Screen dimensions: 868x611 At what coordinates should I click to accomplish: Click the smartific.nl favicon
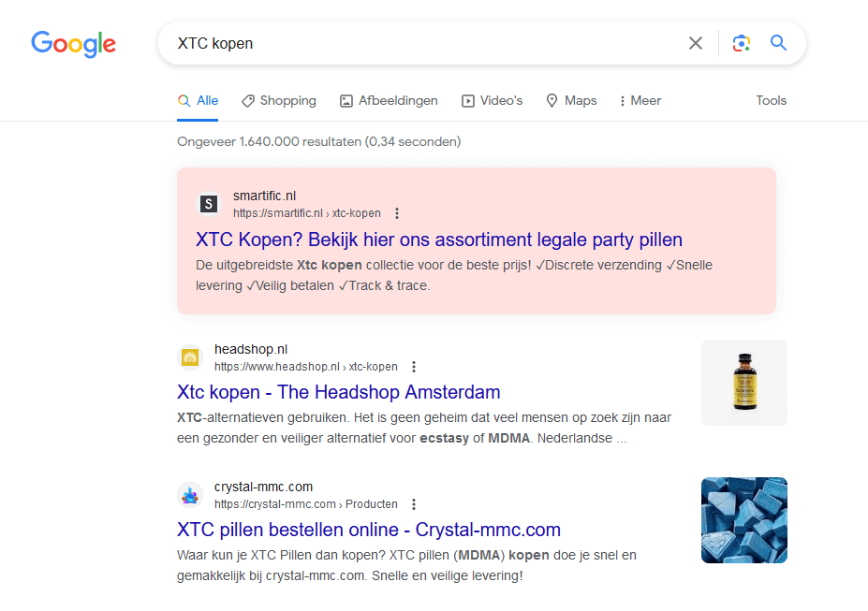pyautogui.click(x=209, y=204)
